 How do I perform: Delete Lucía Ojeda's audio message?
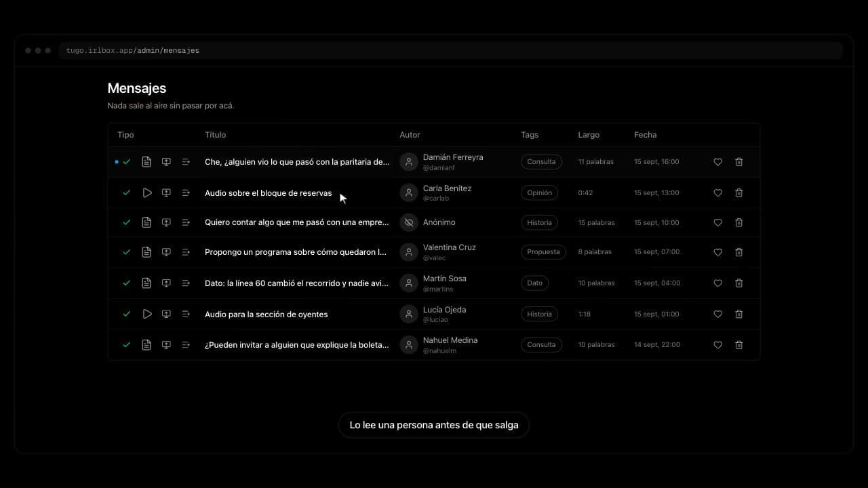click(x=739, y=314)
